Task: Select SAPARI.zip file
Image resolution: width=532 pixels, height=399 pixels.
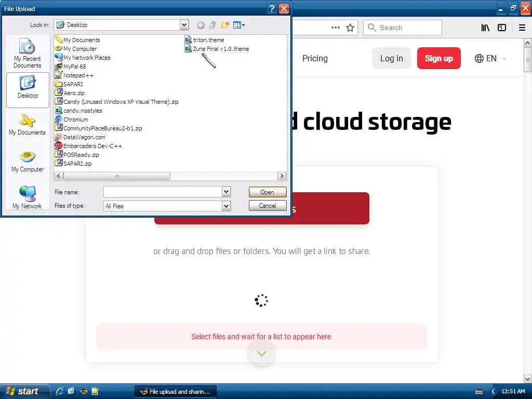Action: pyautogui.click(x=73, y=164)
